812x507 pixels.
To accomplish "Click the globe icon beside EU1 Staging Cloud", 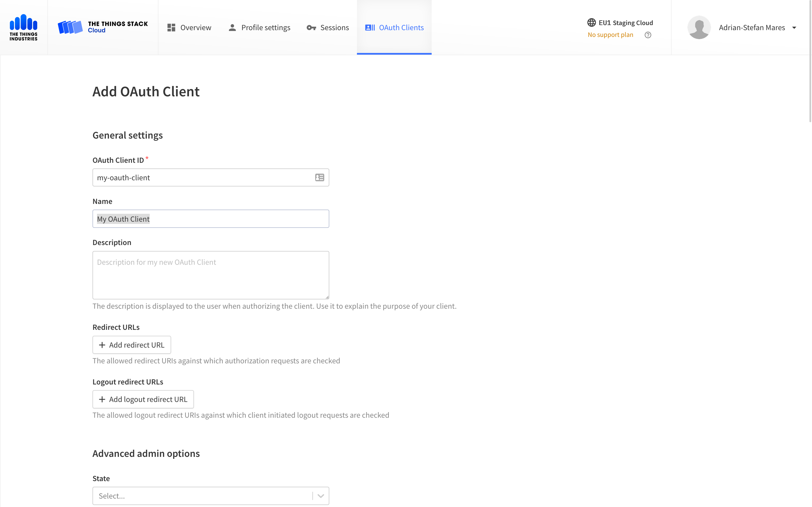I will [591, 23].
